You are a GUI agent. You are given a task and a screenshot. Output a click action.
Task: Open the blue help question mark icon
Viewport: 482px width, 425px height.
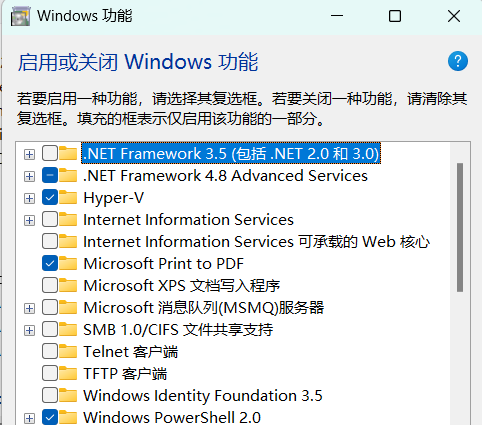click(x=458, y=61)
